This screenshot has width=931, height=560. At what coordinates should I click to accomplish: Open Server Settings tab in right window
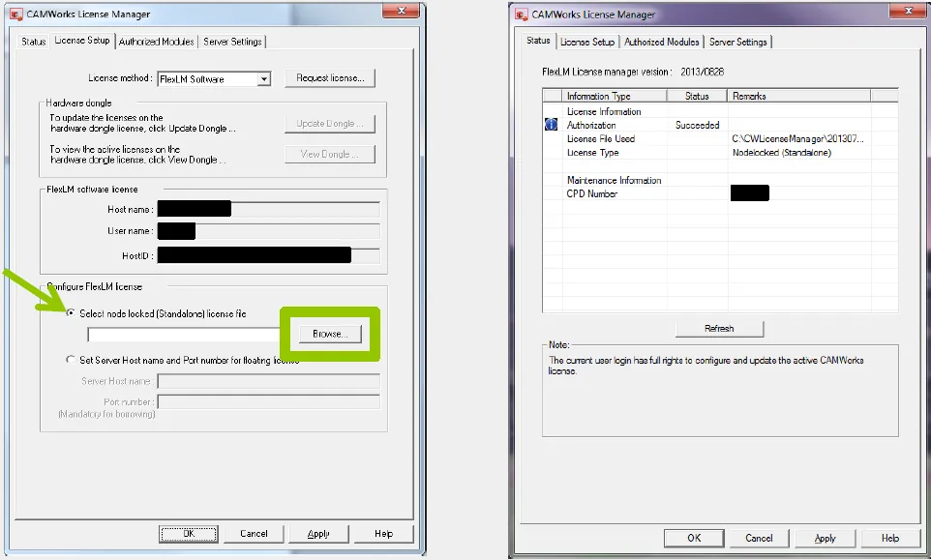(738, 43)
